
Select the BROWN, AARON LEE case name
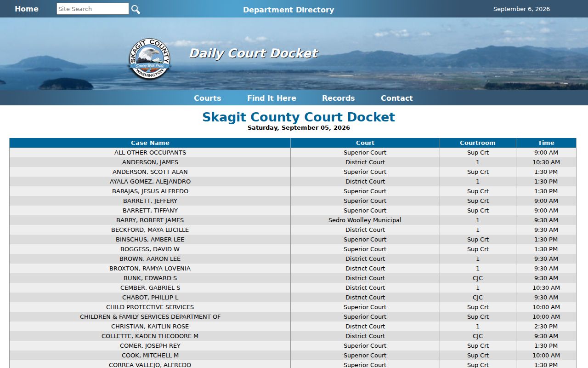(150, 259)
